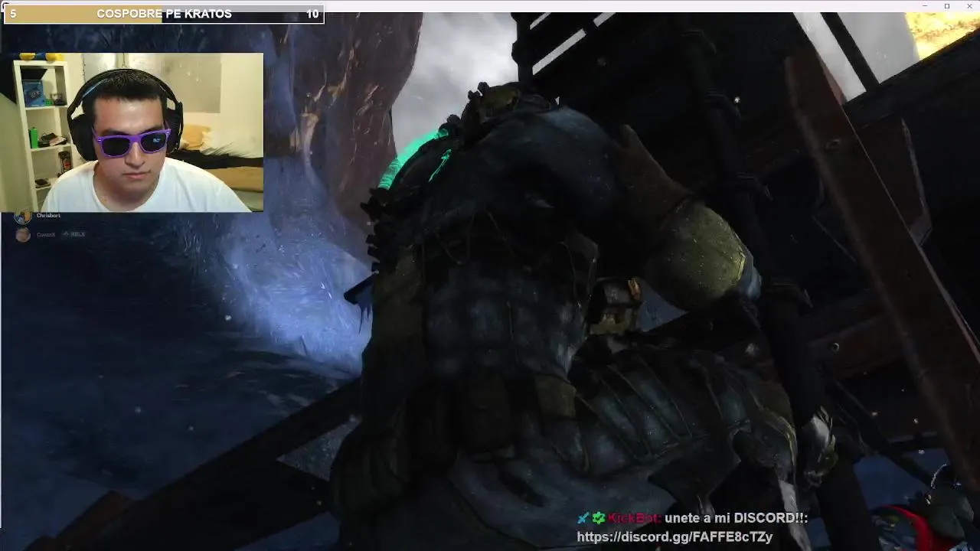Open the discord.gg/FAFFE8cTZy invite link
980x551 pixels.
pos(675,537)
